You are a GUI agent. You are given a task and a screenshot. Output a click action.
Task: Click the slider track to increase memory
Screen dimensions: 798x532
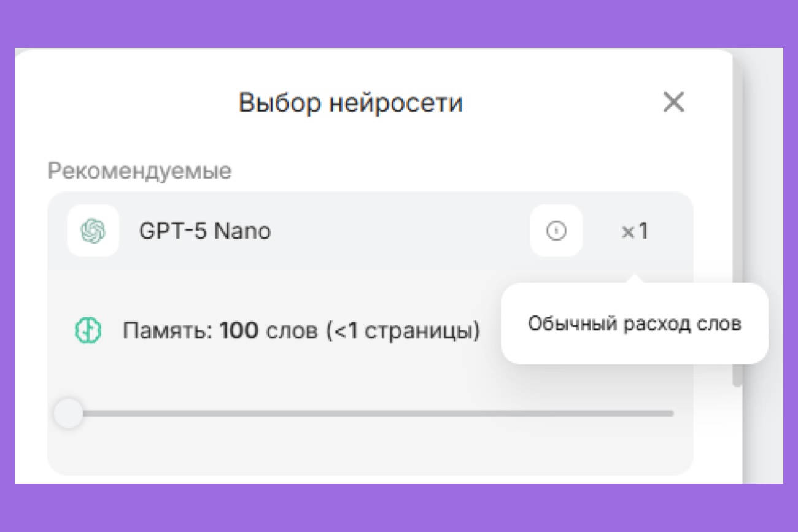(368, 414)
